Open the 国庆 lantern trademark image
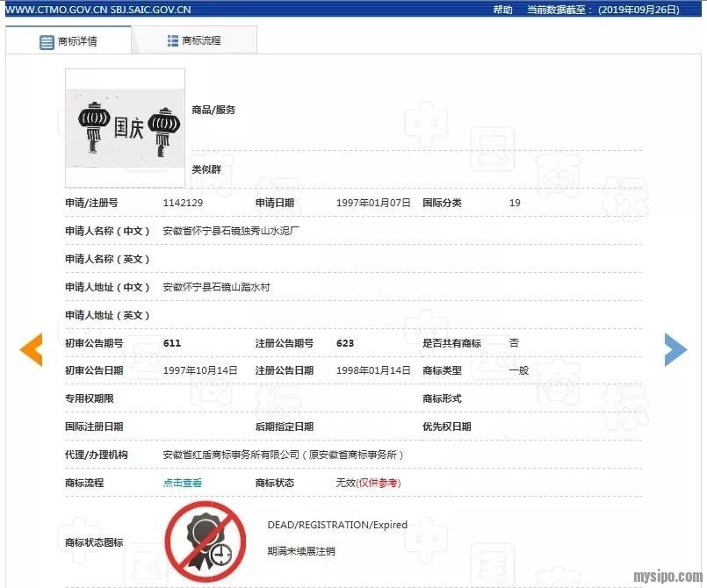Viewport: 707px width, 588px height. click(126, 128)
